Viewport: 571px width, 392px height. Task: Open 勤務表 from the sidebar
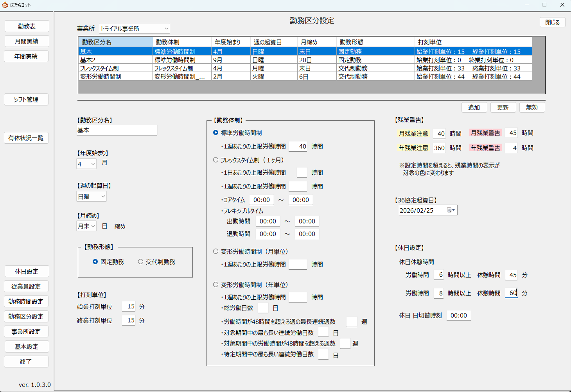pos(27,26)
